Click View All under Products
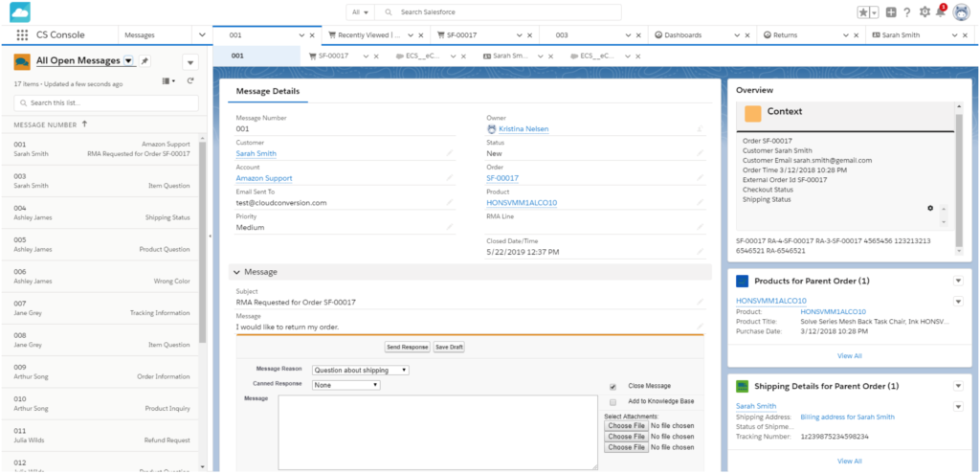The height and width of the screenshot is (474, 980). coord(850,356)
